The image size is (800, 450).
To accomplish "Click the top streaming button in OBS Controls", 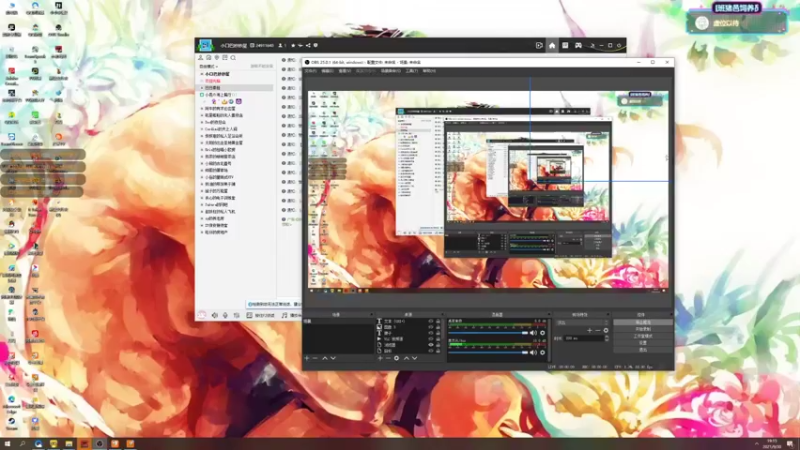I will pos(642,322).
